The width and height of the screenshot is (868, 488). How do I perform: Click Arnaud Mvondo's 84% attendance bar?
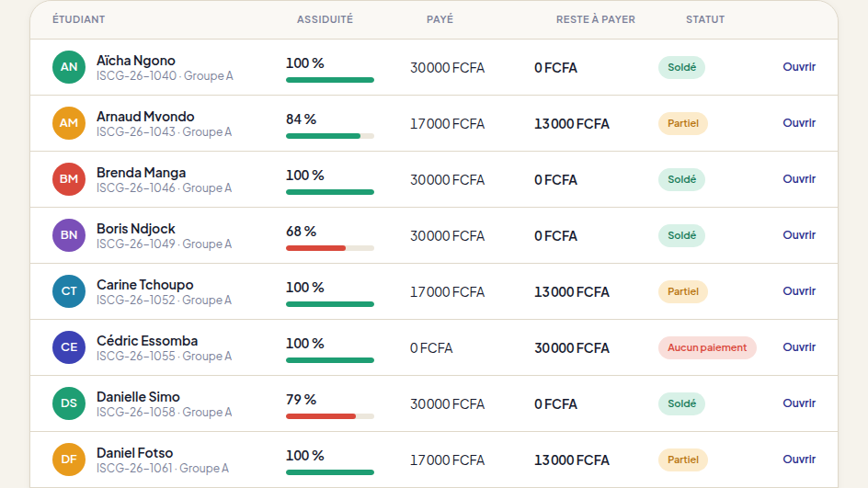[x=330, y=136]
